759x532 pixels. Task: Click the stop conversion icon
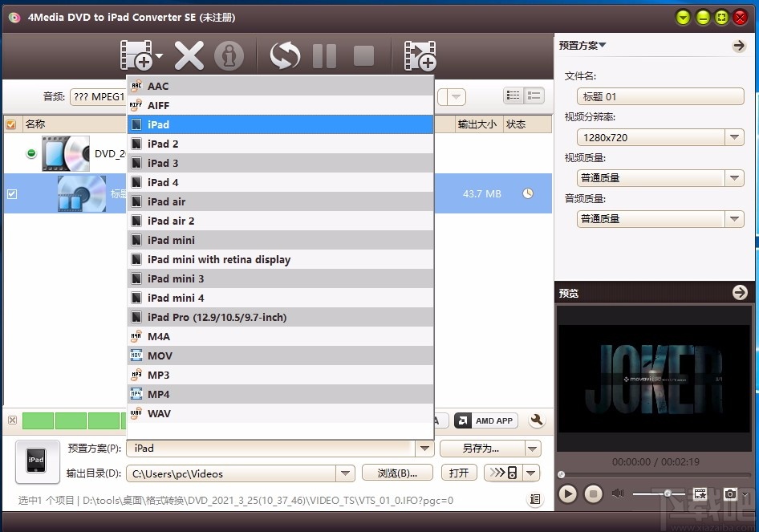click(363, 56)
